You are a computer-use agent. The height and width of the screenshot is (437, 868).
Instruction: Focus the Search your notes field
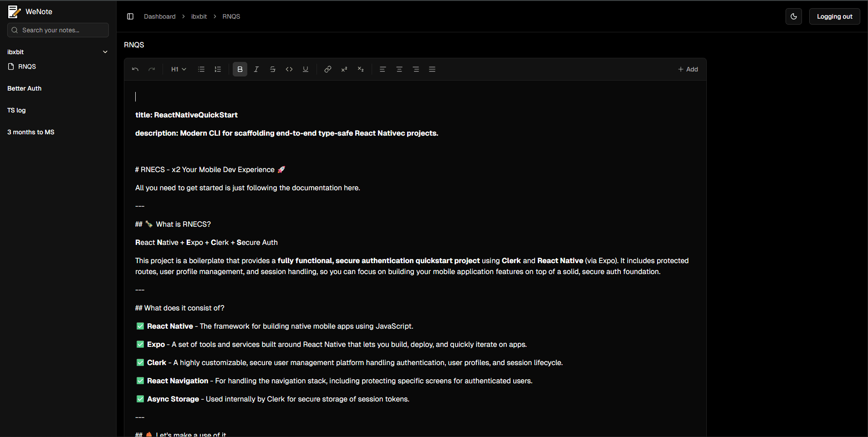point(58,30)
